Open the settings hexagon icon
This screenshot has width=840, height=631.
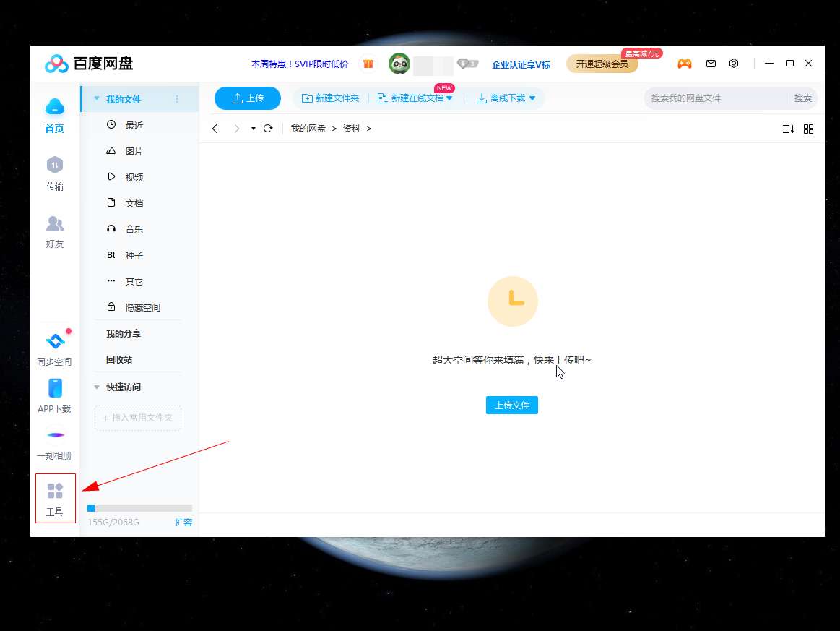(734, 64)
